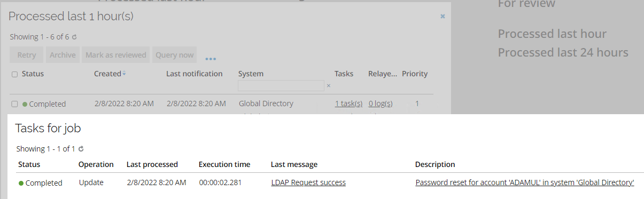Click the Retry button
644x199 pixels.
point(27,55)
